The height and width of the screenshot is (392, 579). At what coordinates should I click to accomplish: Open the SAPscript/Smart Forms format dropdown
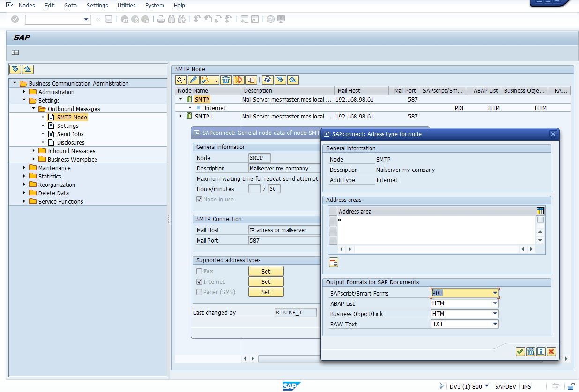495,293
